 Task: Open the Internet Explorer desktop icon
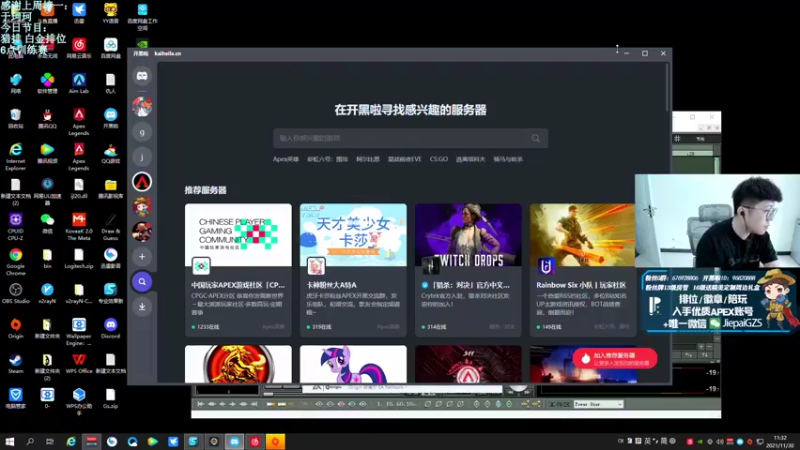(x=16, y=157)
